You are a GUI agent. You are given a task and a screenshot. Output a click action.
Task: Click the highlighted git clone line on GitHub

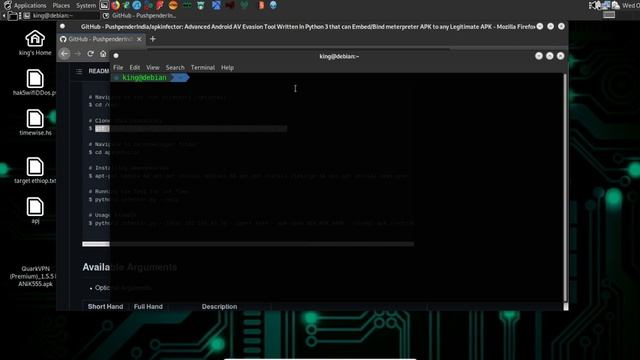pos(191,129)
